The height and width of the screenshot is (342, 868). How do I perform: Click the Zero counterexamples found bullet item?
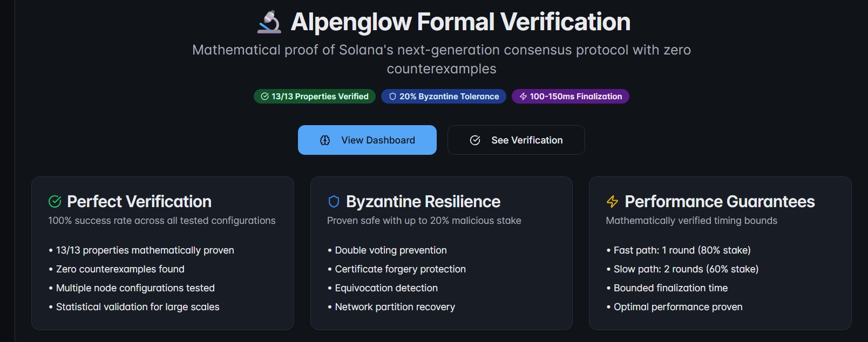(120, 269)
